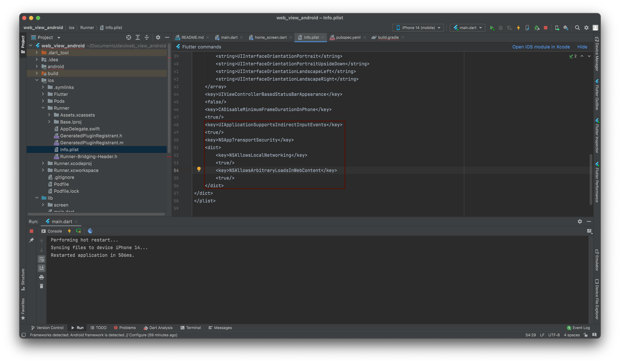Click the intention lightbulb on line 54
Viewport: 620px width, 364px height.
pyautogui.click(x=199, y=169)
